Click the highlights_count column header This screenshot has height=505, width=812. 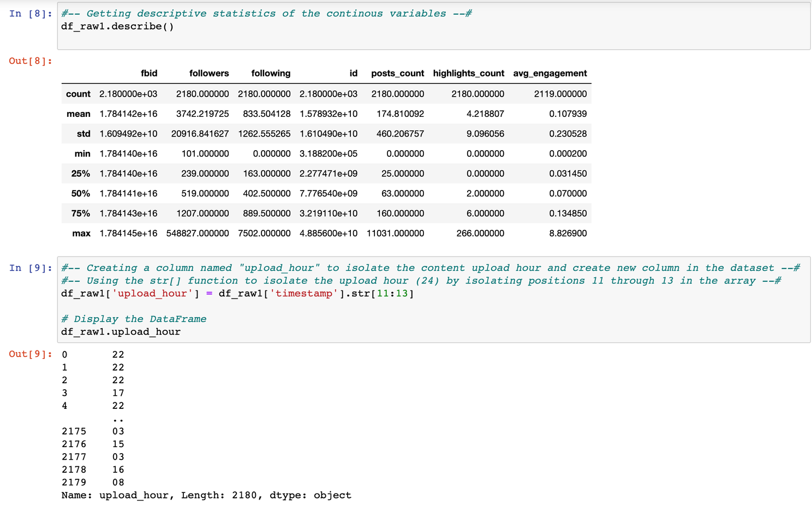(x=468, y=74)
